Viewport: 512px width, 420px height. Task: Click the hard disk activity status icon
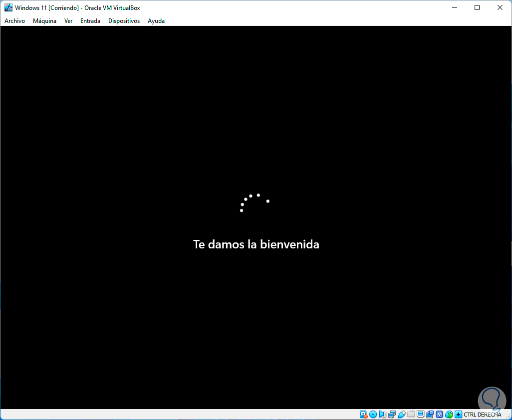coord(363,415)
